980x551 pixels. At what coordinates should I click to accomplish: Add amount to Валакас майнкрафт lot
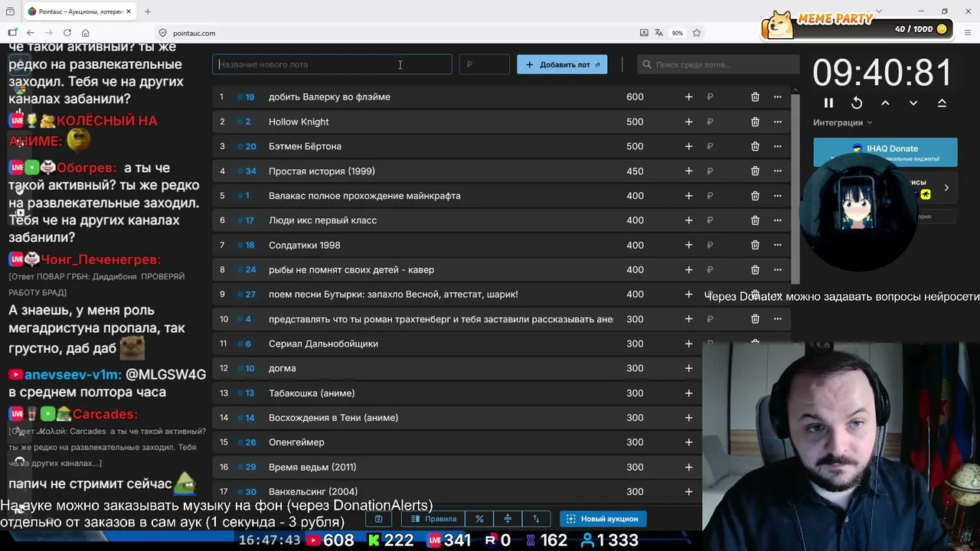(x=688, y=195)
